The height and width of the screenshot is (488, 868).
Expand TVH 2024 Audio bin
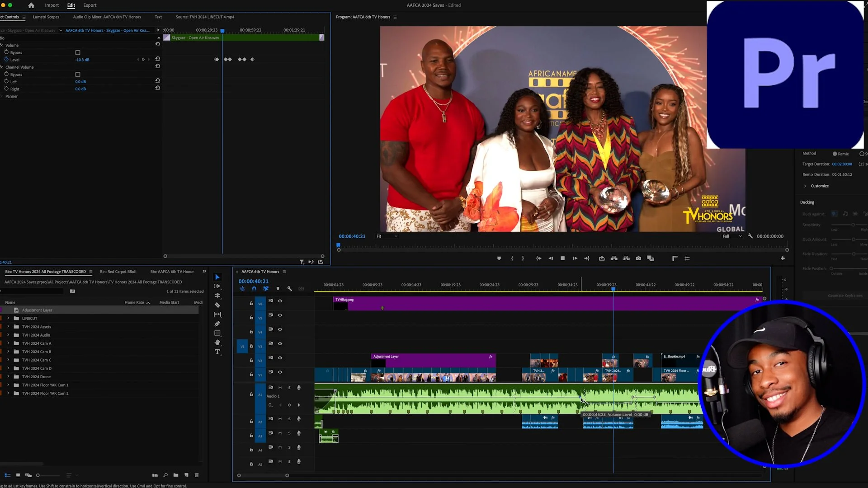point(8,335)
